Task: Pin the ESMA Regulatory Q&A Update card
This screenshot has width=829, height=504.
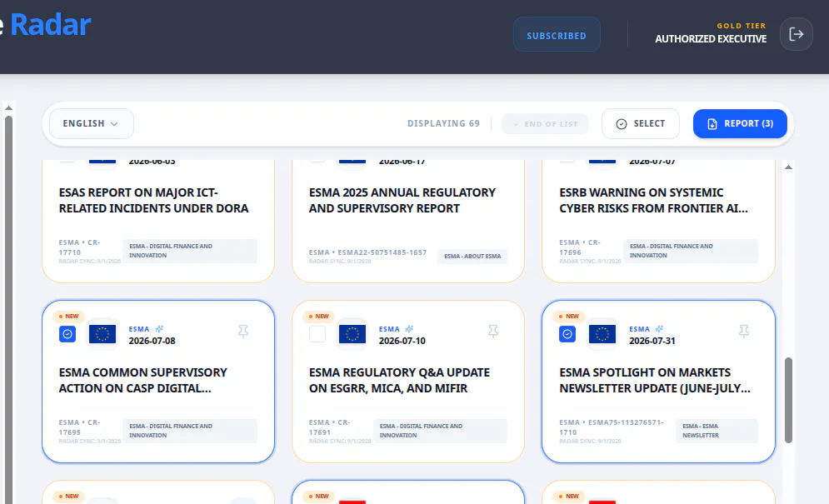Action: tap(493, 332)
